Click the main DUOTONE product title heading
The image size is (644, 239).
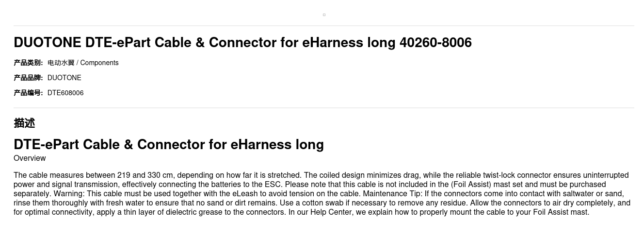(242, 43)
